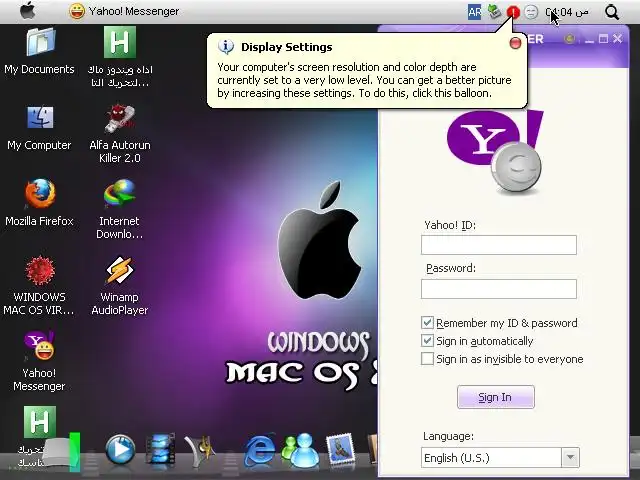Click the Display Settings balloon message
The image size is (640, 480).
pyautogui.click(x=364, y=80)
